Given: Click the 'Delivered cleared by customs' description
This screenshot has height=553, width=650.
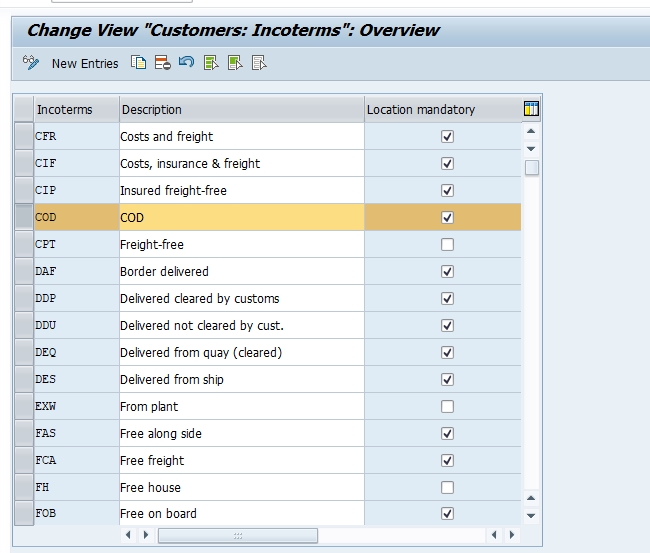Looking at the screenshot, I should coord(242,298).
